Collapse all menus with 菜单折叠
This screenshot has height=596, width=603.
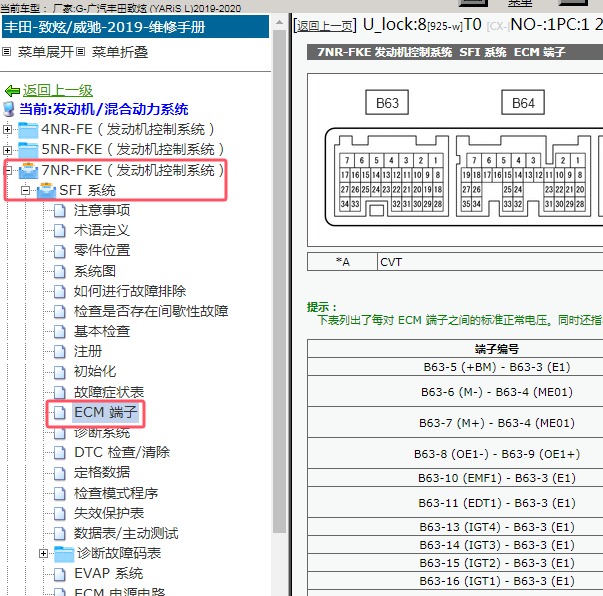[120, 52]
